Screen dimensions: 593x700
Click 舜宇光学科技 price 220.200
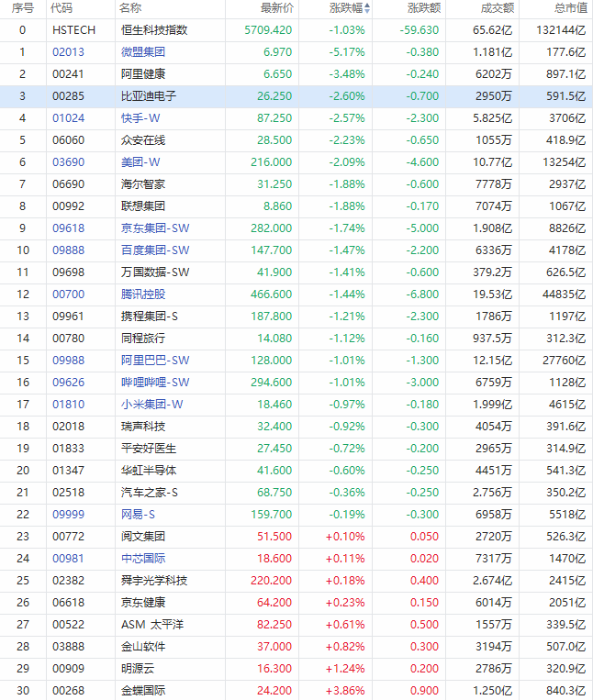[x=271, y=581]
